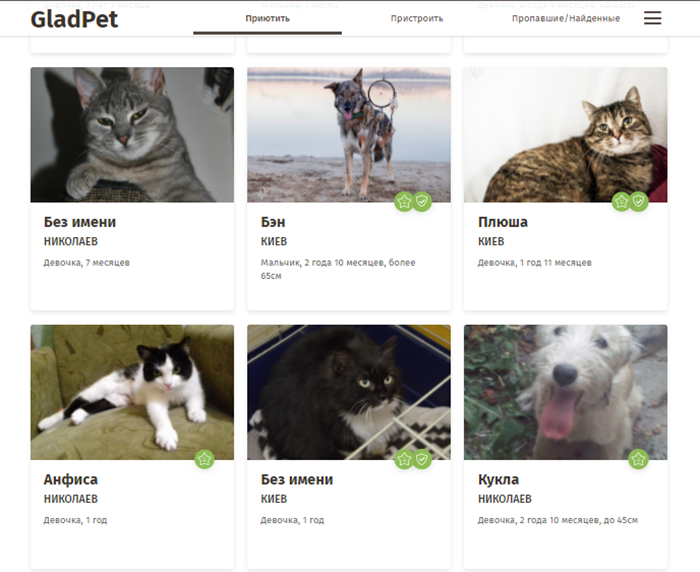
Task: Open the Кукла pet name link
Action: (x=498, y=479)
